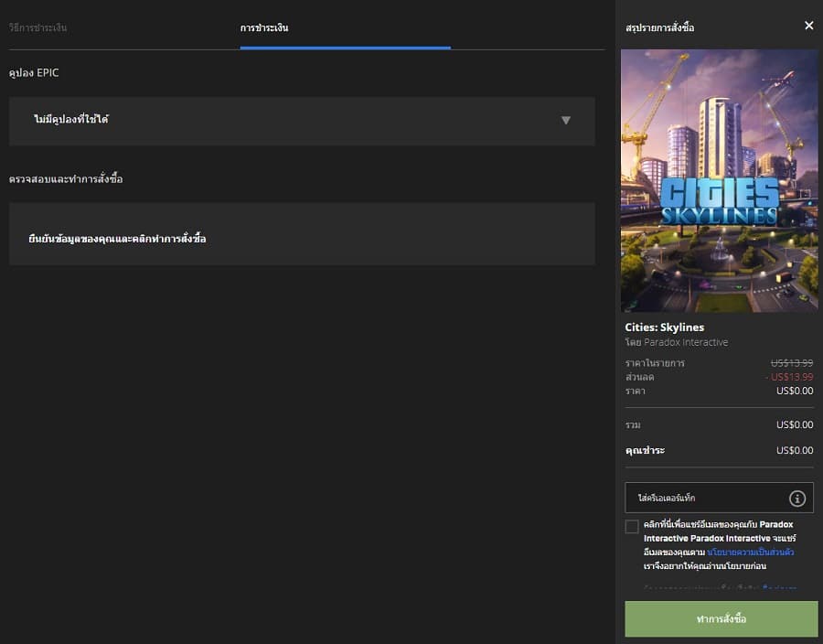Open the 'ไม่มีคูปองที่ใช้ได้' coupon selector
The height and width of the screenshot is (644, 823).
tap(302, 121)
